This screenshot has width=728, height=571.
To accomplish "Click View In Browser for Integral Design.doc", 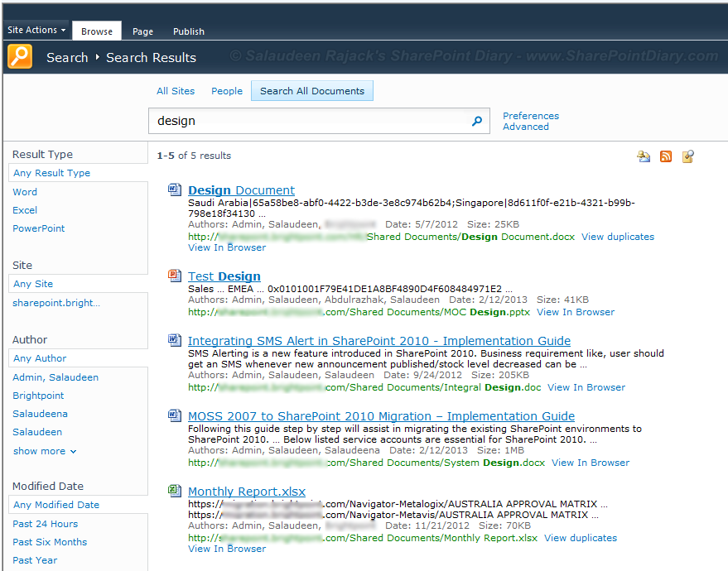I will tap(586, 386).
